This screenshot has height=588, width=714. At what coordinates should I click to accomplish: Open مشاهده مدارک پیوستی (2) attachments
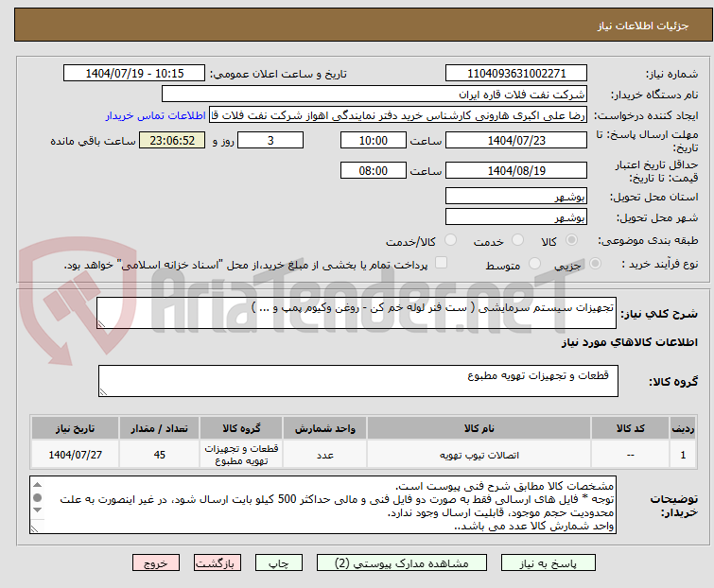(x=402, y=562)
